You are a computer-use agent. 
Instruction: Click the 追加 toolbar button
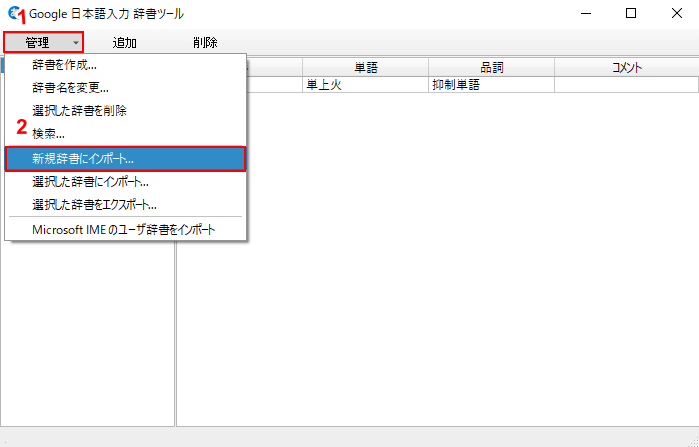pos(124,43)
